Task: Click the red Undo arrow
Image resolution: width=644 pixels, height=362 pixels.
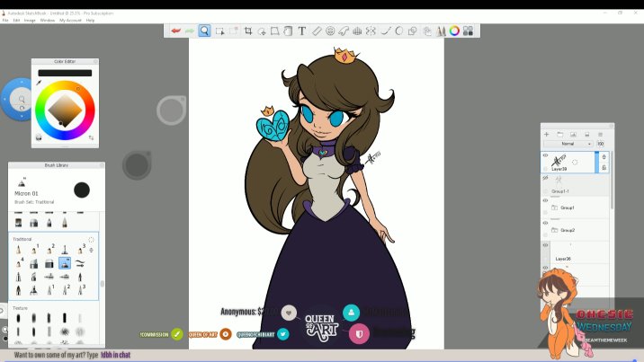Action: click(175, 31)
